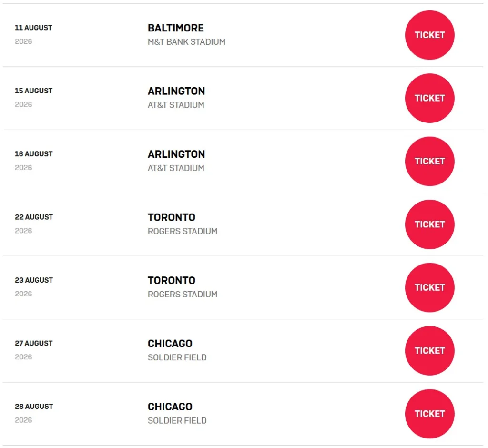
Task: Click ROGERS STADIUM venue for 23 August
Action: pyautogui.click(x=183, y=294)
